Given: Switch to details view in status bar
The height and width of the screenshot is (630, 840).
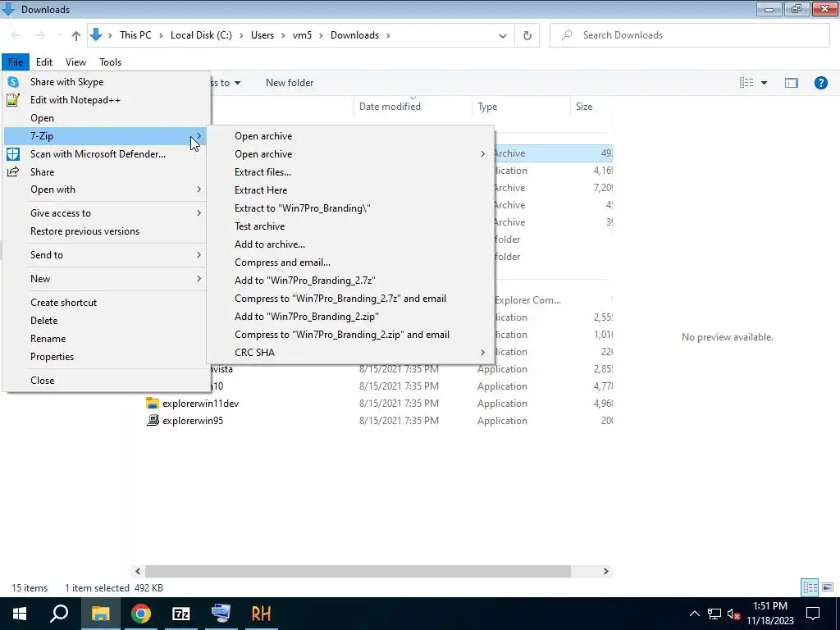Looking at the screenshot, I should coord(810,587).
